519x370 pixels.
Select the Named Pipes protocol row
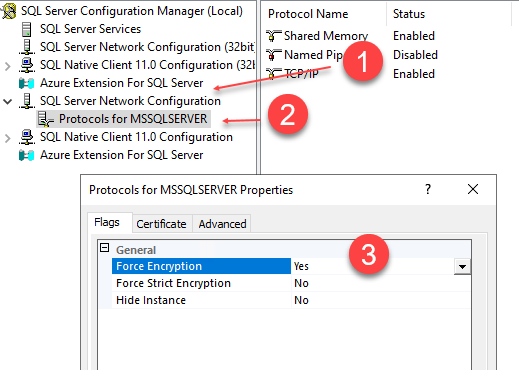click(x=352, y=55)
